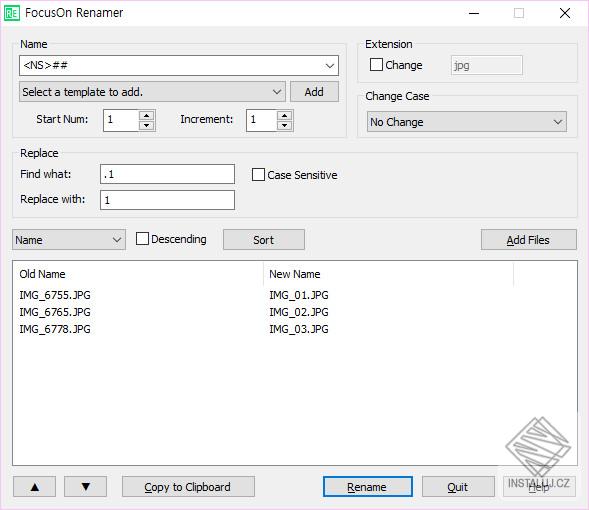Decrease the Increment value
589x510 pixels.
click(285, 125)
